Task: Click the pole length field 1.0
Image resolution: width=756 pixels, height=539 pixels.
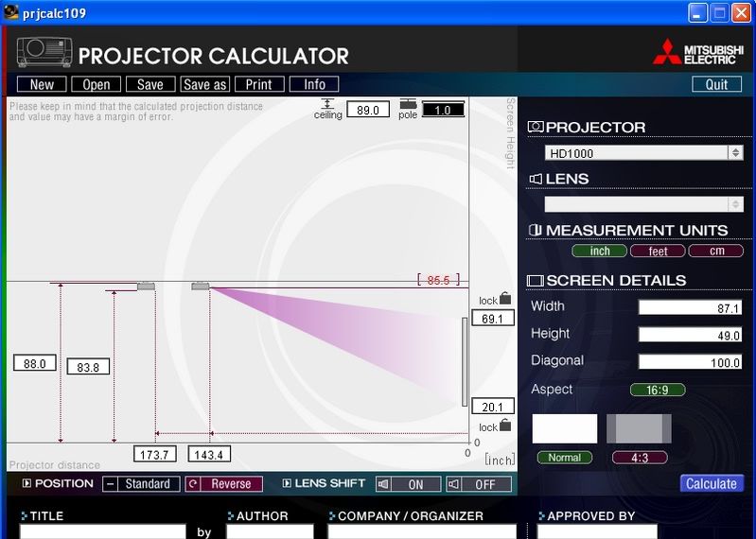Action: [x=443, y=110]
